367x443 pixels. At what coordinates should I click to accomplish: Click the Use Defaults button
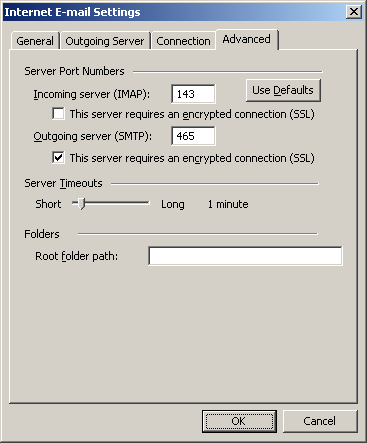point(283,90)
